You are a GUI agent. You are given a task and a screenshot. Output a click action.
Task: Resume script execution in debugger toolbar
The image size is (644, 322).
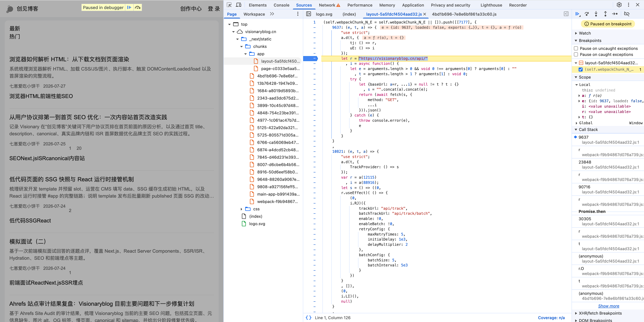pos(577,14)
